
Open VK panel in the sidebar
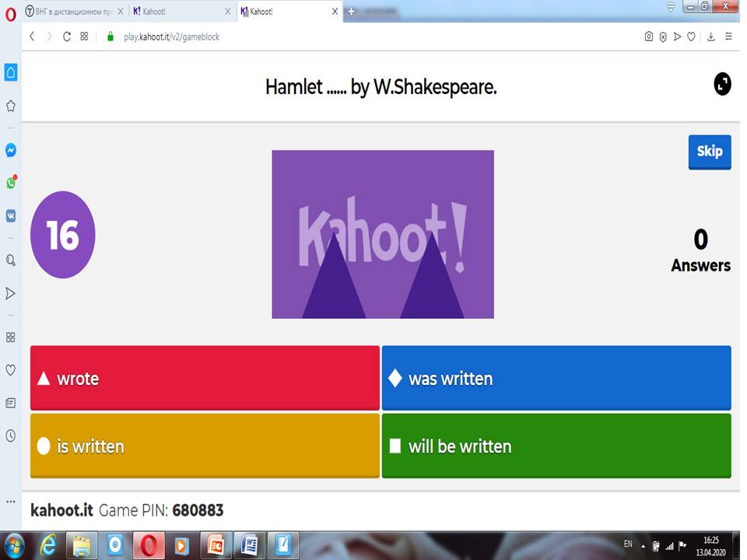(x=11, y=216)
